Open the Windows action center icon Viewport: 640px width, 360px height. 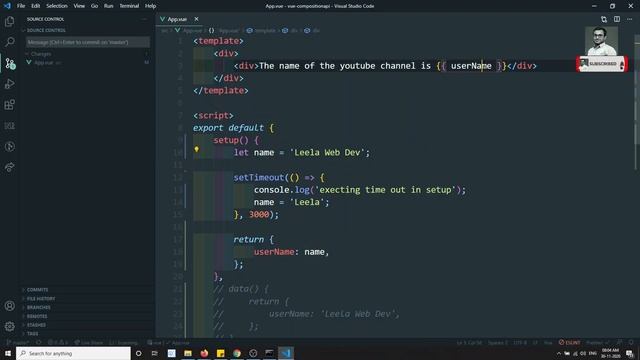[x=630, y=353]
